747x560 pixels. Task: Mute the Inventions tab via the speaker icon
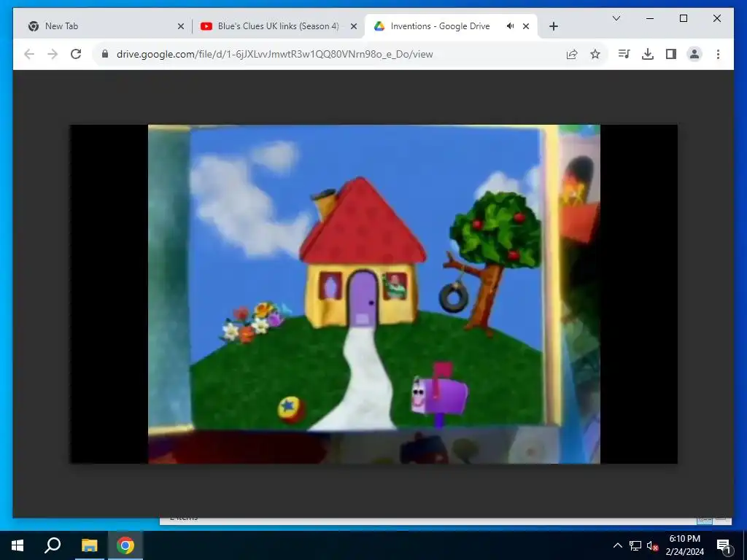click(510, 26)
